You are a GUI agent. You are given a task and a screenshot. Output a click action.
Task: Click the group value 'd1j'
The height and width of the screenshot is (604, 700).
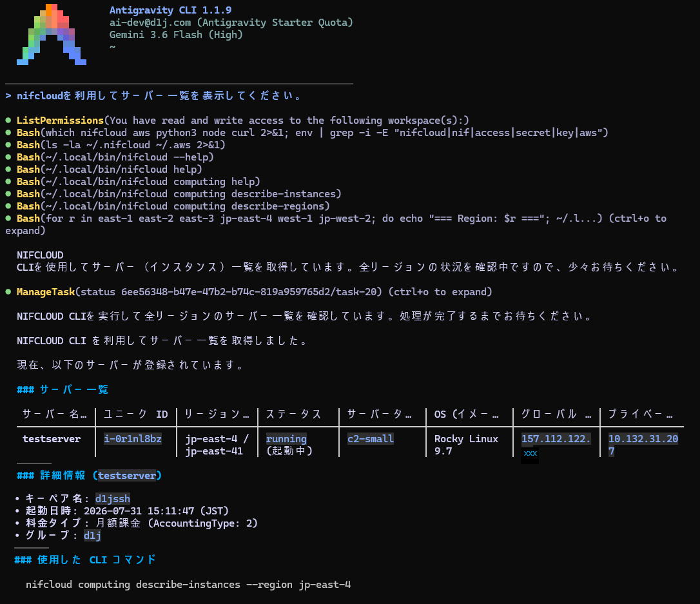click(x=92, y=535)
